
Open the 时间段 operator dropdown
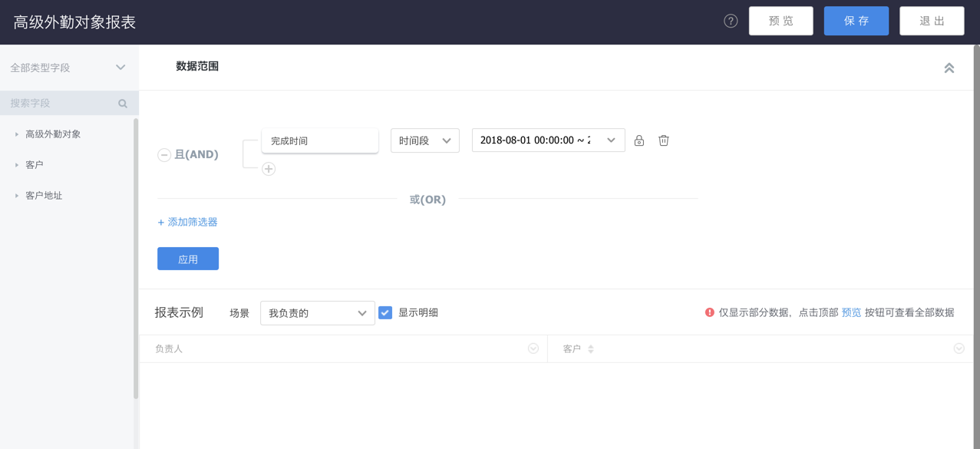[x=425, y=140]
